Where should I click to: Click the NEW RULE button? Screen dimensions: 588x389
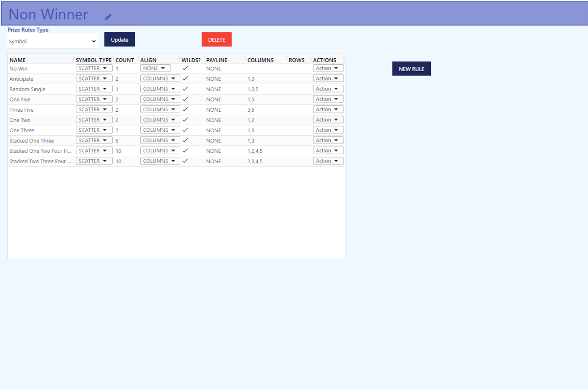411,69
